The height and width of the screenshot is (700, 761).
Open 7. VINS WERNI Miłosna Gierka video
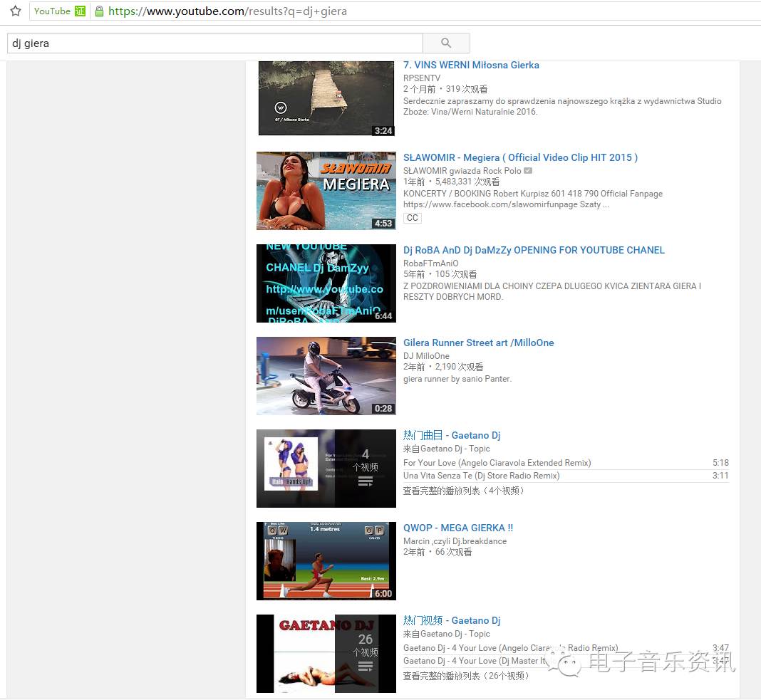pyautogui.click(x=471, y=65)
